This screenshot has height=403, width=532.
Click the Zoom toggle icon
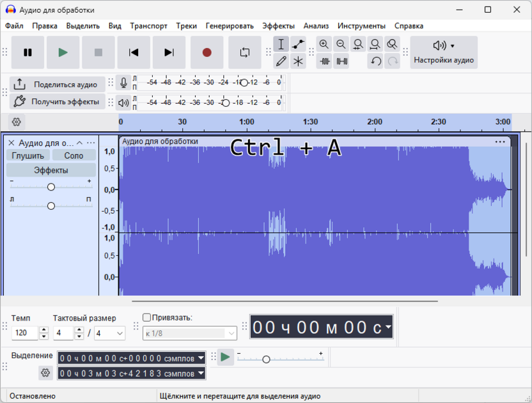pos(392,44)
